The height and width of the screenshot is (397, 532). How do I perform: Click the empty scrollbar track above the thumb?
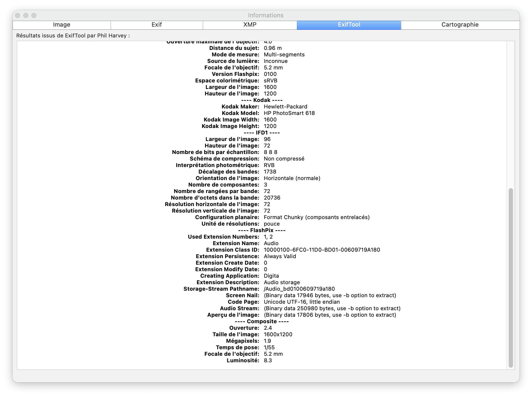click(x=511, y=114)
